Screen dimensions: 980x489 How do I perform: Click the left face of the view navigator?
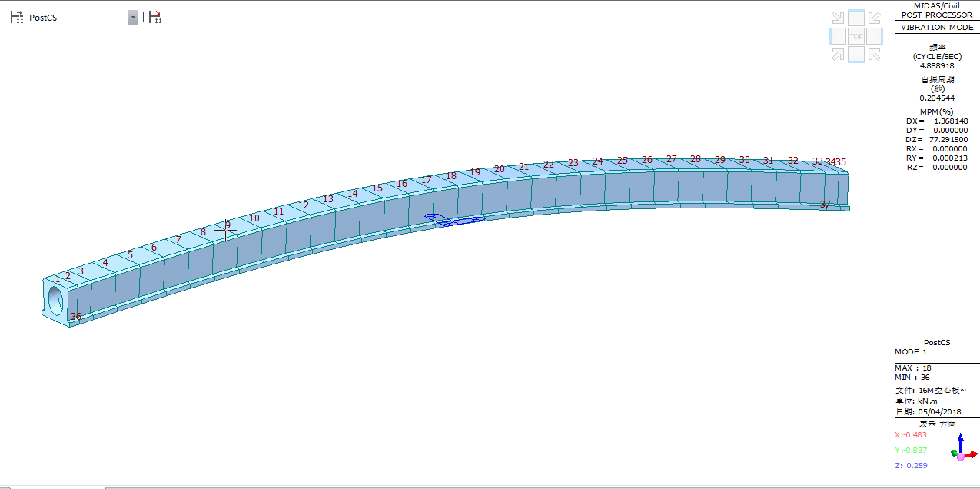837,36
